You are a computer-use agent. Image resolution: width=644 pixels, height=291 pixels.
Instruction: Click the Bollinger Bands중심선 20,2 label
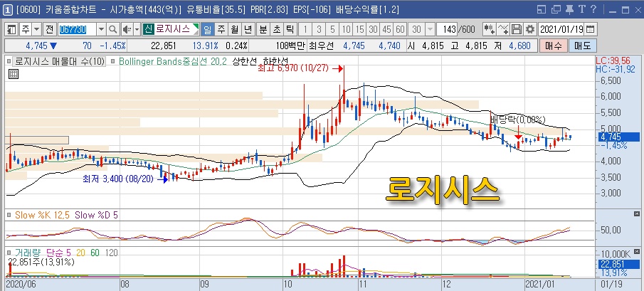coord(172,62)
